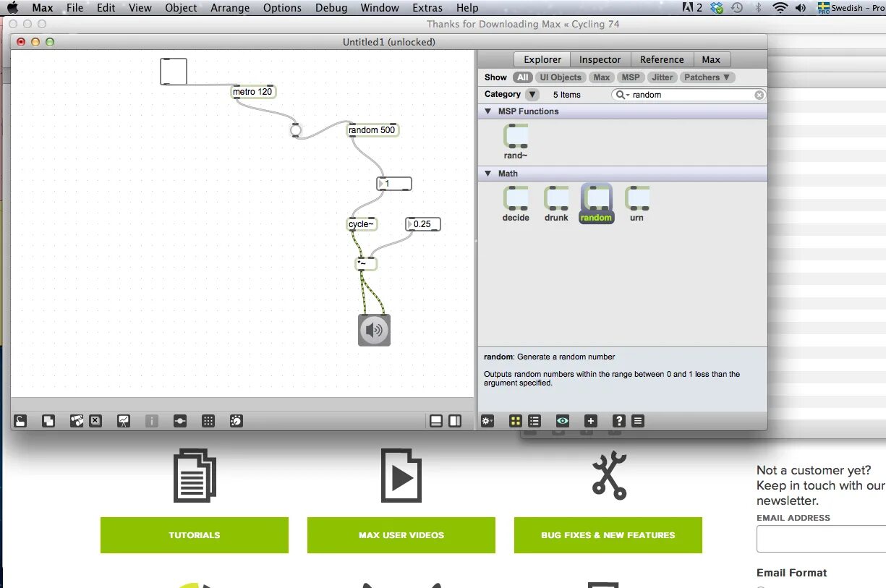Click the bottom-split view icon

coord(436,421)
